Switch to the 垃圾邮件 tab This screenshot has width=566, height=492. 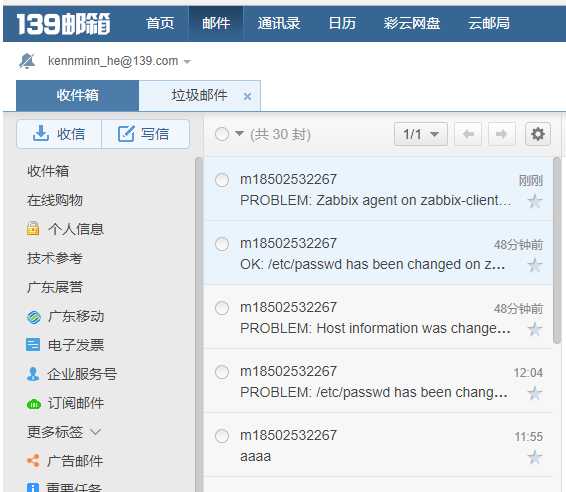click(x=199, y=96)
